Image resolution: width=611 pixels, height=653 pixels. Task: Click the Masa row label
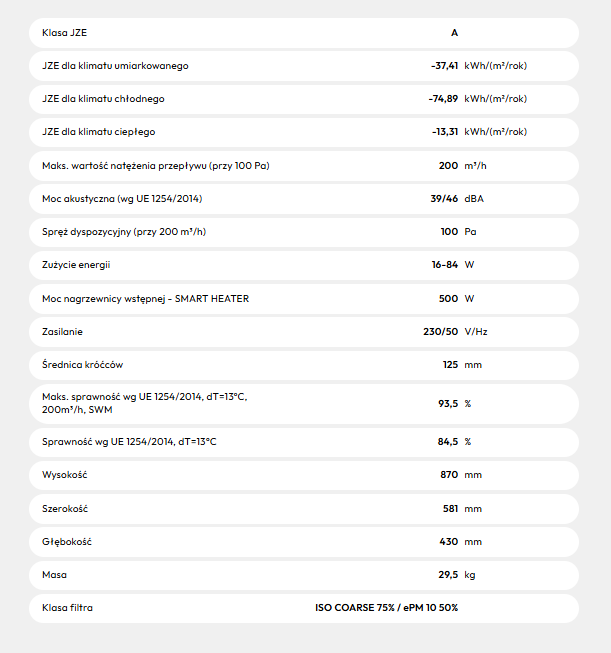click(54, 575)
